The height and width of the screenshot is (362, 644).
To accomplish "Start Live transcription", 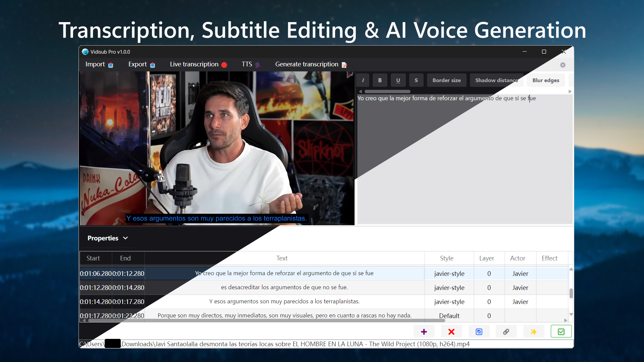I will pos(198,64).
